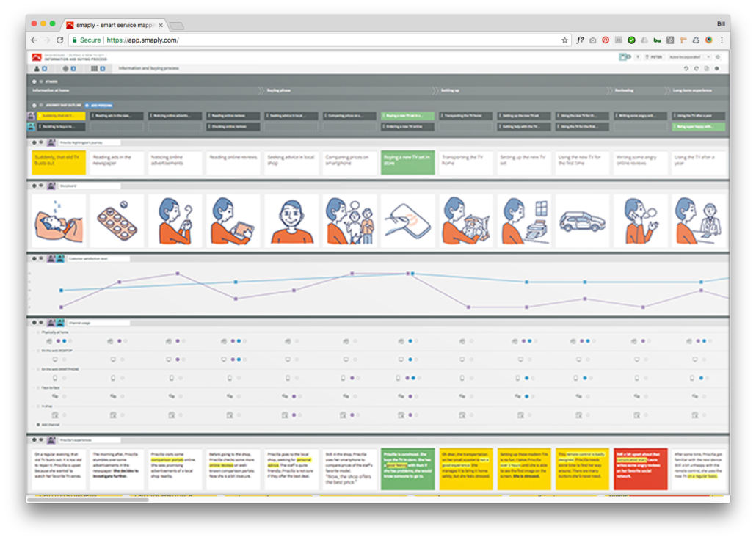The image size is (756, 540).
Task: Click the lane options circle on Storyboard lane
Action: coord(34,186)
